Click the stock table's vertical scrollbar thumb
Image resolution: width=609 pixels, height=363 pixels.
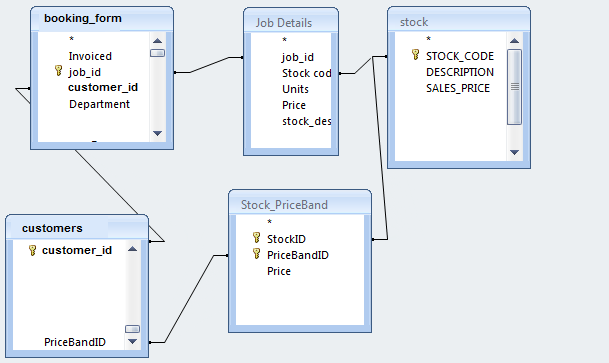pyautogui.click(x=514, y=87)
